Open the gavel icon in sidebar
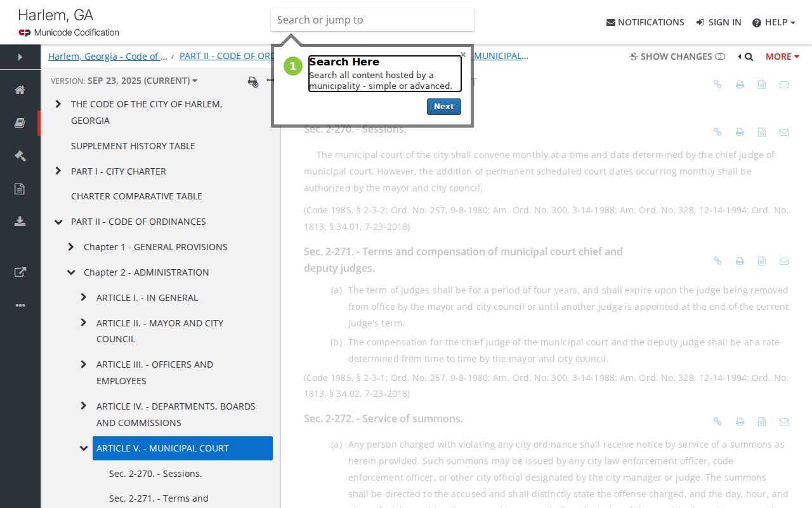812x508 pixels. 20,156
